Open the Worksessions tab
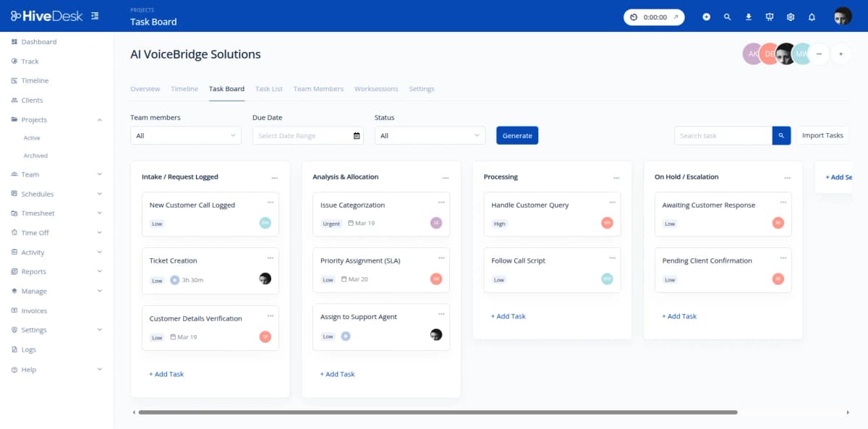The image size is (868, 429). (376, 88)
